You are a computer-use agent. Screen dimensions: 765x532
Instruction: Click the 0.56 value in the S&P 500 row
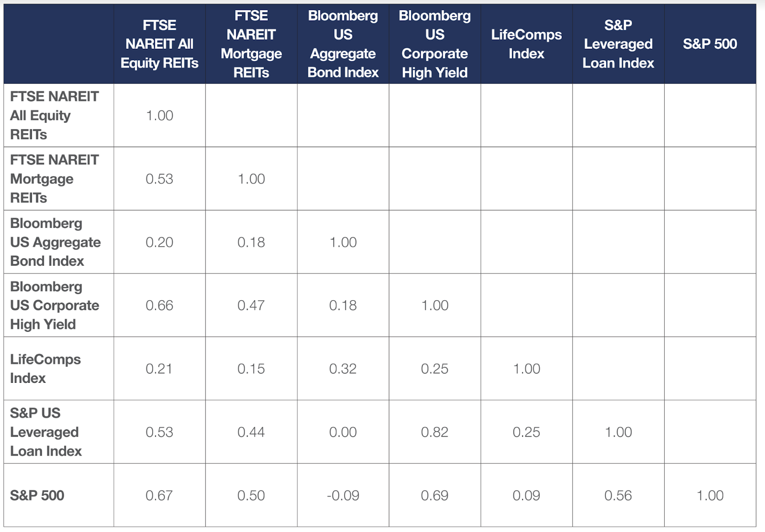click(x=618, y=496)
